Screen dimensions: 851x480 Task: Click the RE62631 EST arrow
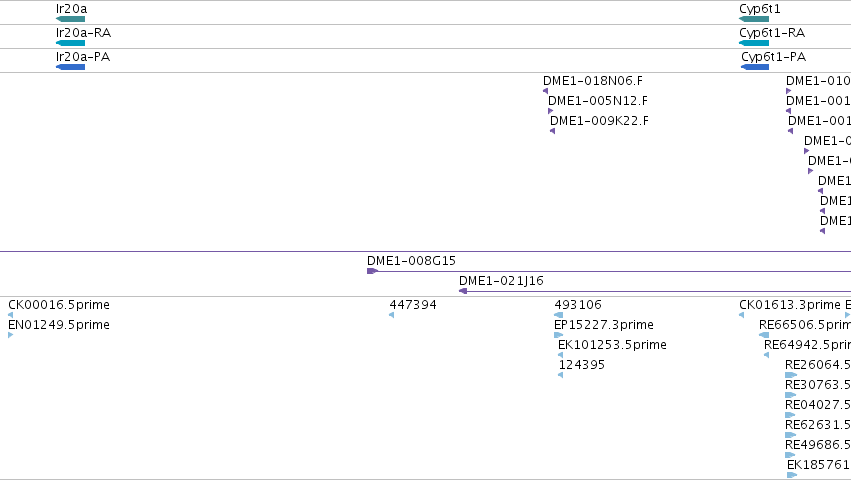pyautogui.click(x=790, y=435)
